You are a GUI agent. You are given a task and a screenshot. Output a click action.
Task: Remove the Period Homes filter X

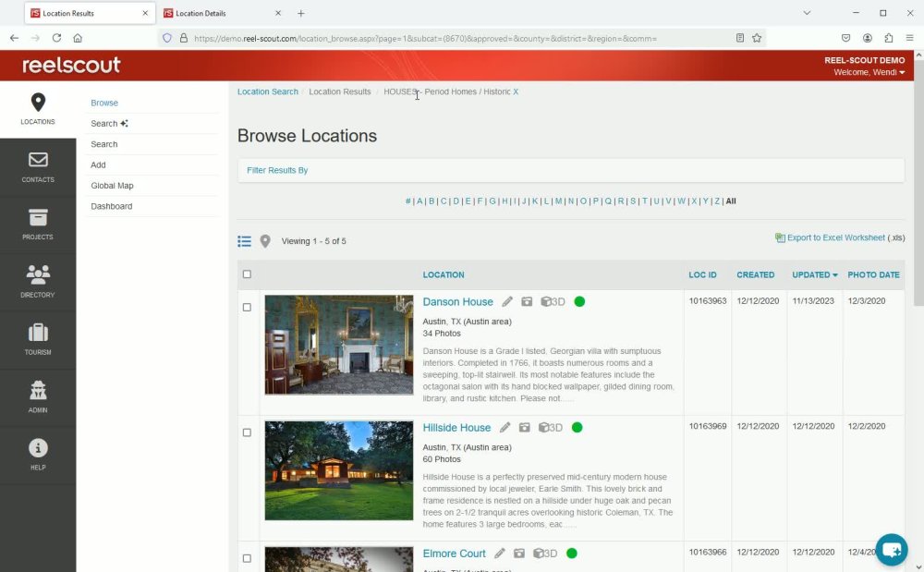click(516, 91)
